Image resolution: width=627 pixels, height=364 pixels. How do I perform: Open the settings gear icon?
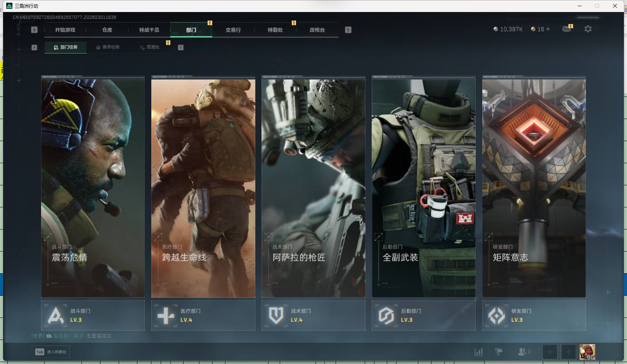click(588, 29)
